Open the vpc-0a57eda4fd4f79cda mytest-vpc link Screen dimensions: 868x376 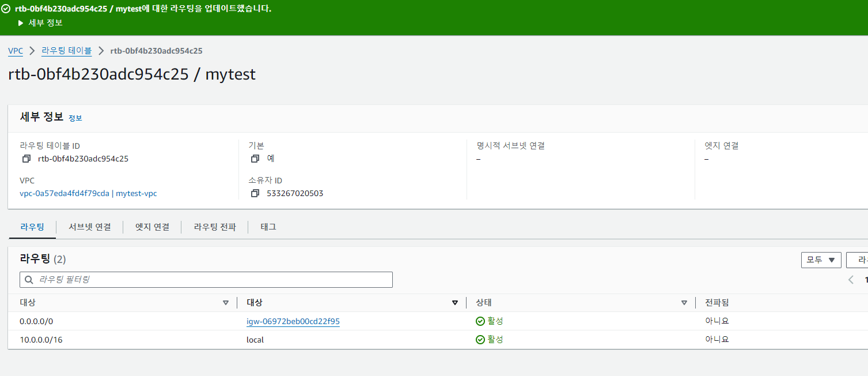[88, 193]
